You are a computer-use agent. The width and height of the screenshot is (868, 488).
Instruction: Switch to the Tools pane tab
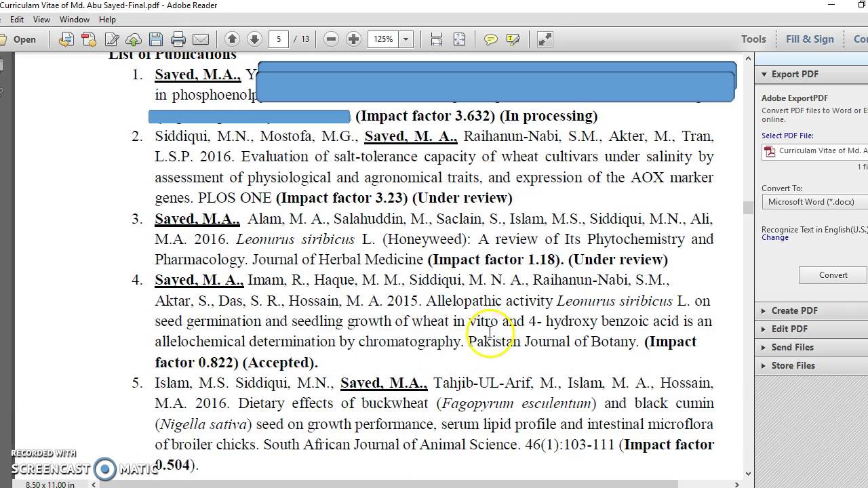753,39
